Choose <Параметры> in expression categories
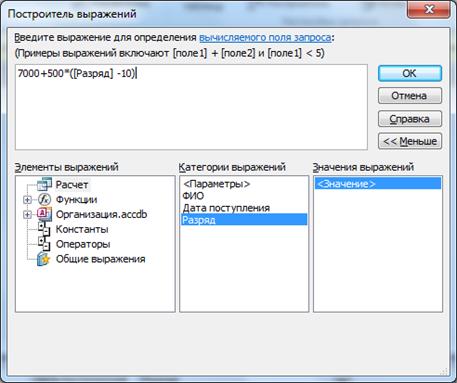 [x=217, y=184]
